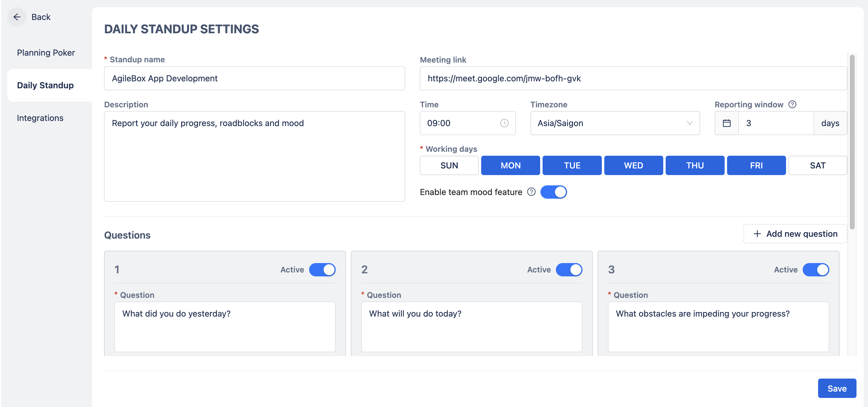This screenshot has width=868, height=407.
Task: Deselect MON working day
Action: (510, 165)
